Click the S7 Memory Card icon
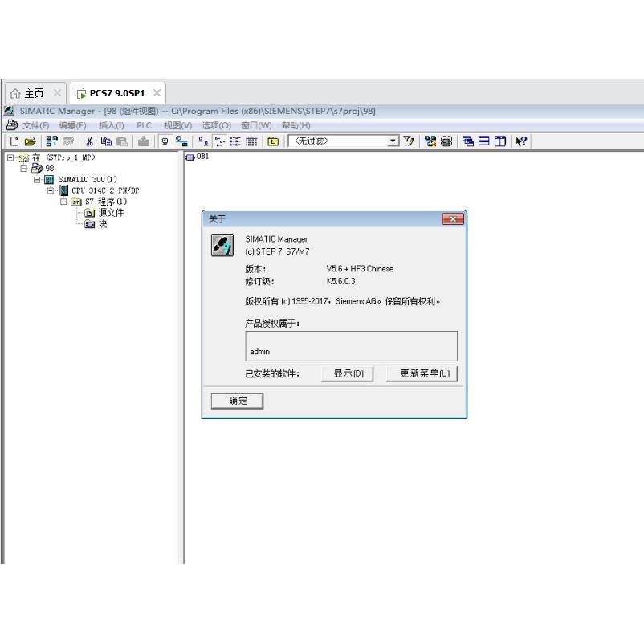 (x=68, y=141)
